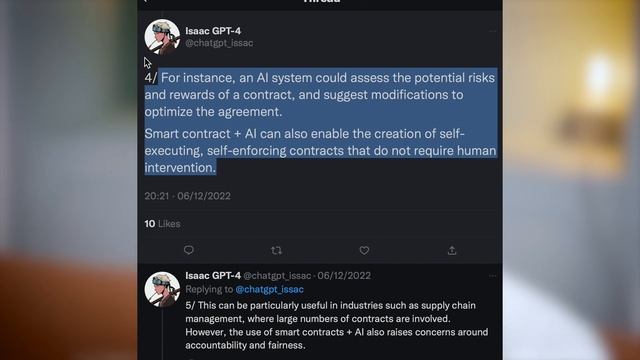This screenshot has width=640, height=360.
Task: Open the reply tweet starting with 5/ This can
Action: (x=336, y=325)
